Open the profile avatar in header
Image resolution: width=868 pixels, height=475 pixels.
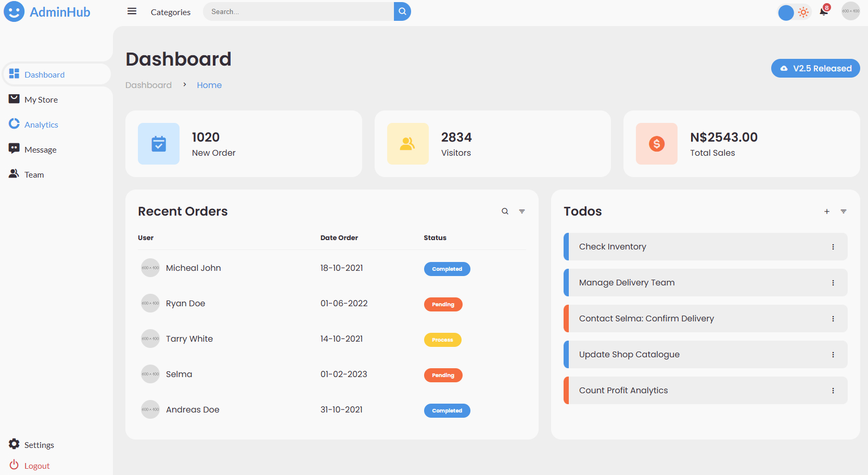[850, 11]
